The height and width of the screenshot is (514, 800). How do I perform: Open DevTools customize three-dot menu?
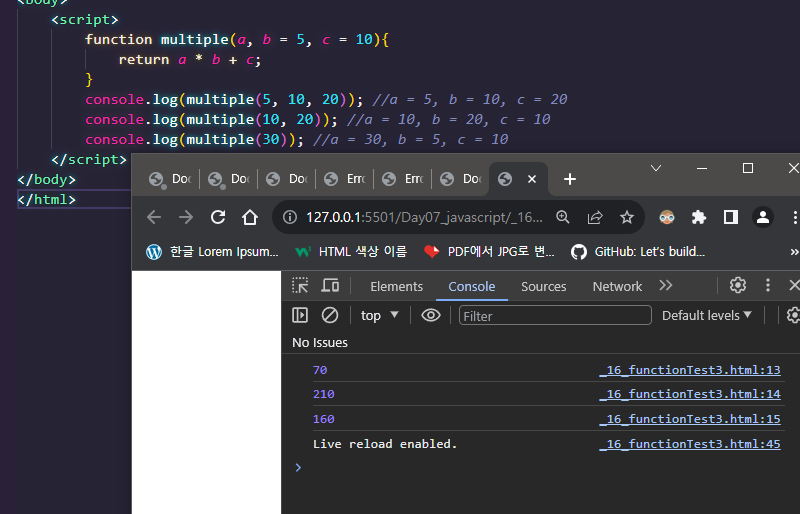click(x=768, y=285)
